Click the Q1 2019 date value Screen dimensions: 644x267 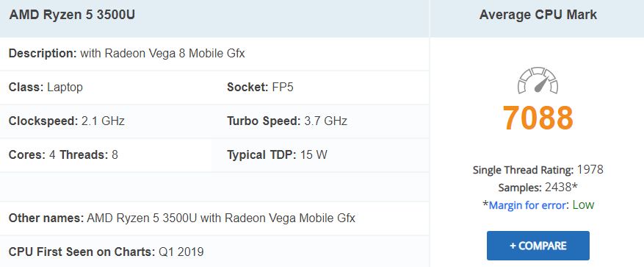181,252
